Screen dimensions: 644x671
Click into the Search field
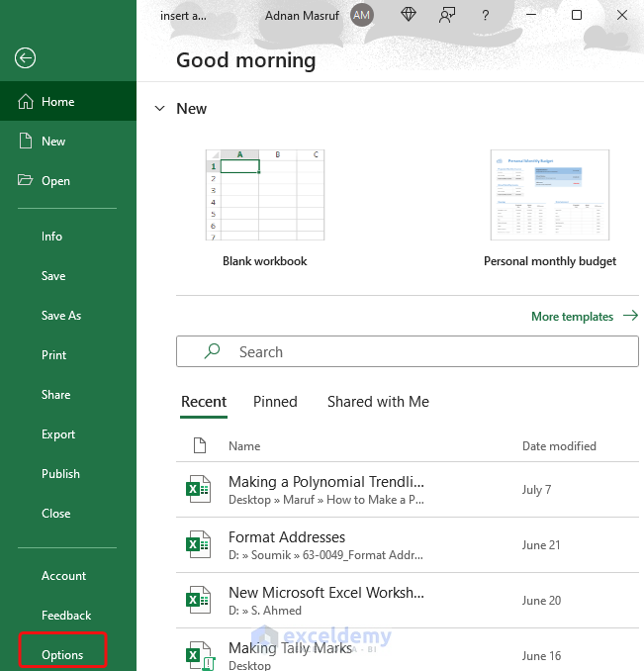coord(408,351)
